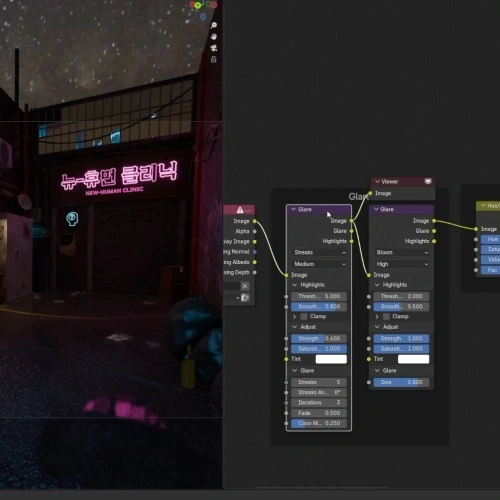Open the white Tint swatch in the Bloom Glare node
500x500 pixels.
click(413, 359)
